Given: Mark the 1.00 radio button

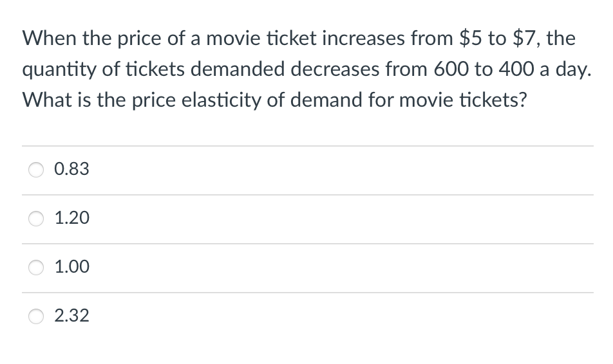Looking at the screenshot, I should point(36,267).
